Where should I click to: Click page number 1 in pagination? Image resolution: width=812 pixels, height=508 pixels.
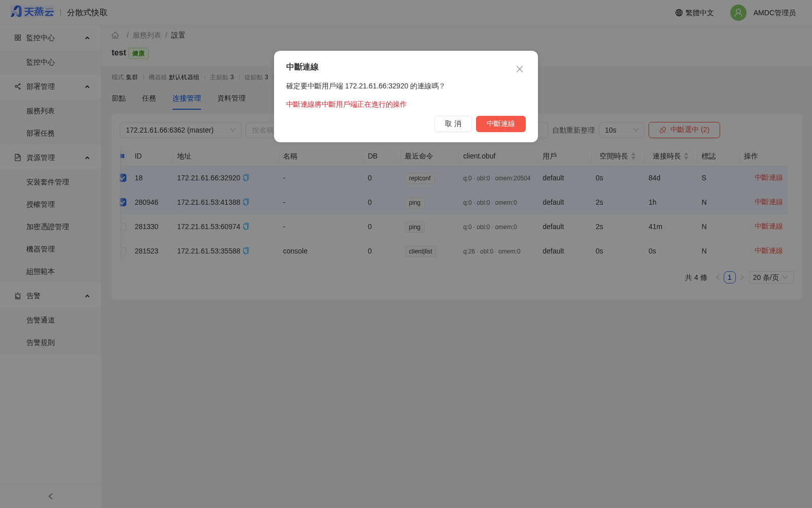coord(730,277)
